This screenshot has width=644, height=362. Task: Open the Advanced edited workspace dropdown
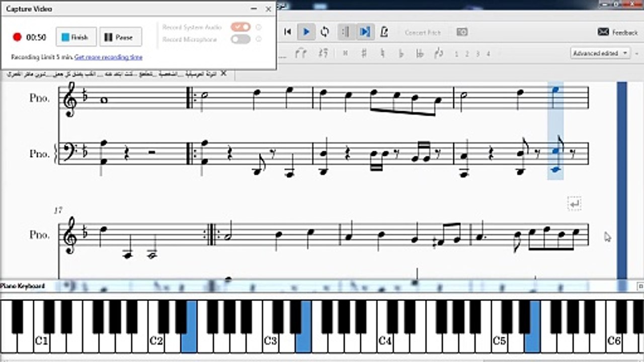pos(601,53)
